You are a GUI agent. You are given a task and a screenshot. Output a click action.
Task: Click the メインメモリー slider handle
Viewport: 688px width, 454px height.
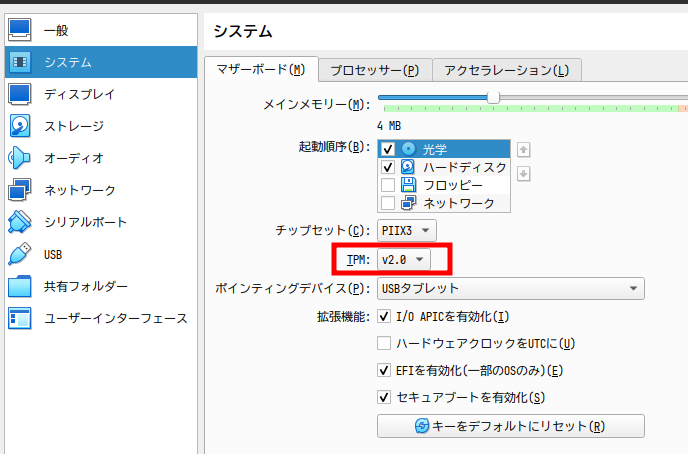pos(493,96)
